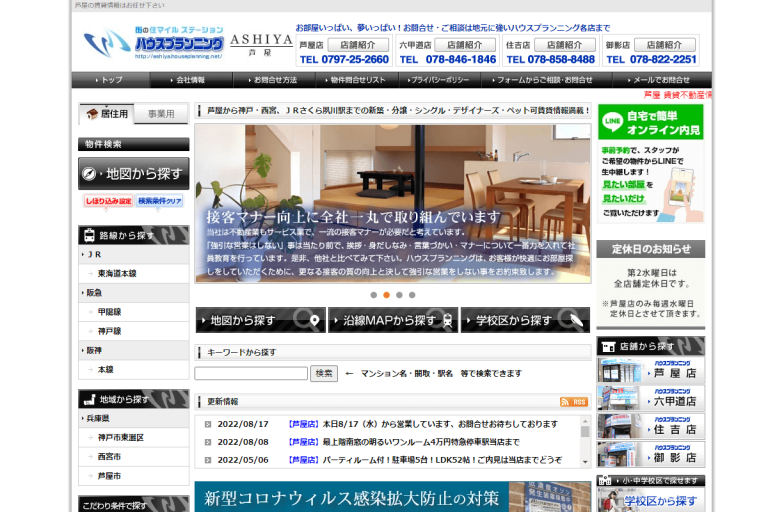Image resolution: width=768 pixels, height=512 pixels.
Task: Click 六甲道店 店舗紹介 button
Action: click(x=465, y=45)
